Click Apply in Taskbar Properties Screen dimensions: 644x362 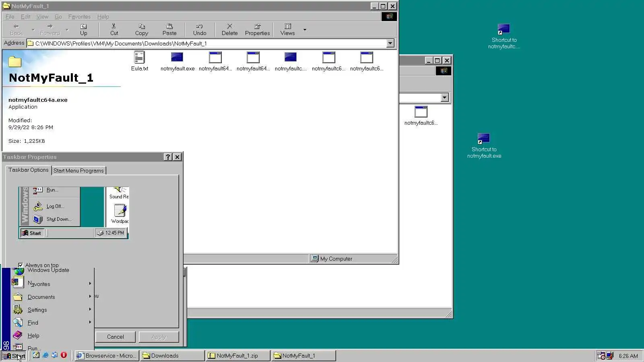tap(159, 337)
